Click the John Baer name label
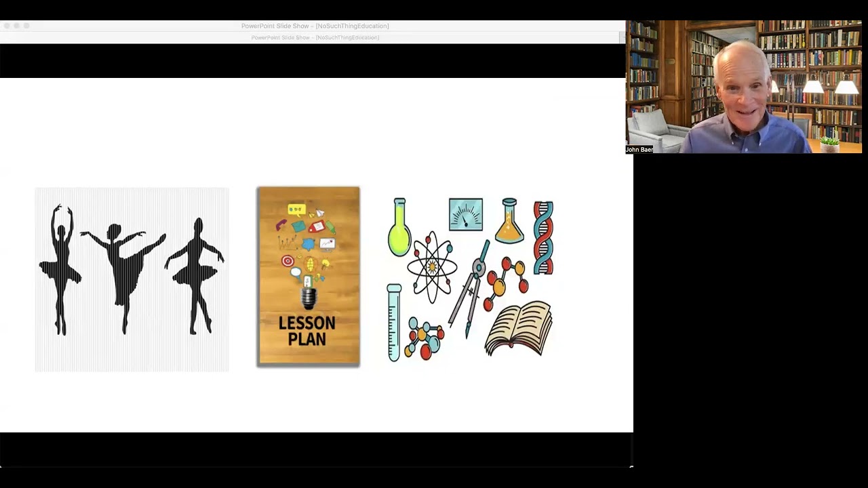The width and height of the screenshot is (868, 488). tap(639, 149)
